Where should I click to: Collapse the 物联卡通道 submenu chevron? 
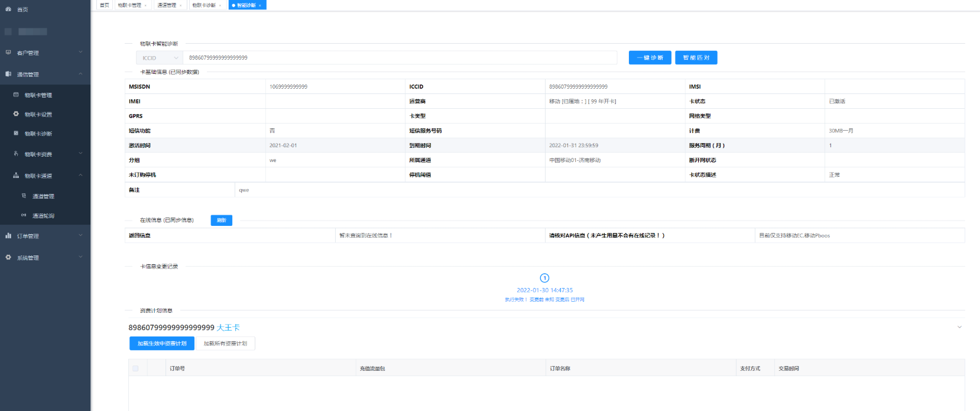[x=80, y=175]
